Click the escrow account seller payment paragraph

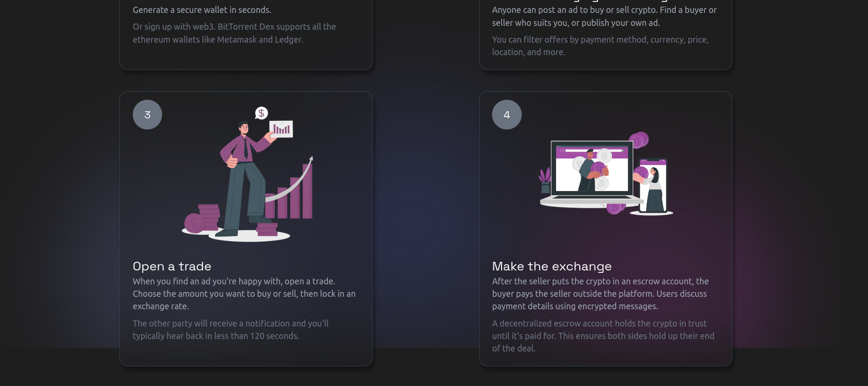click(x=600, y=294)
